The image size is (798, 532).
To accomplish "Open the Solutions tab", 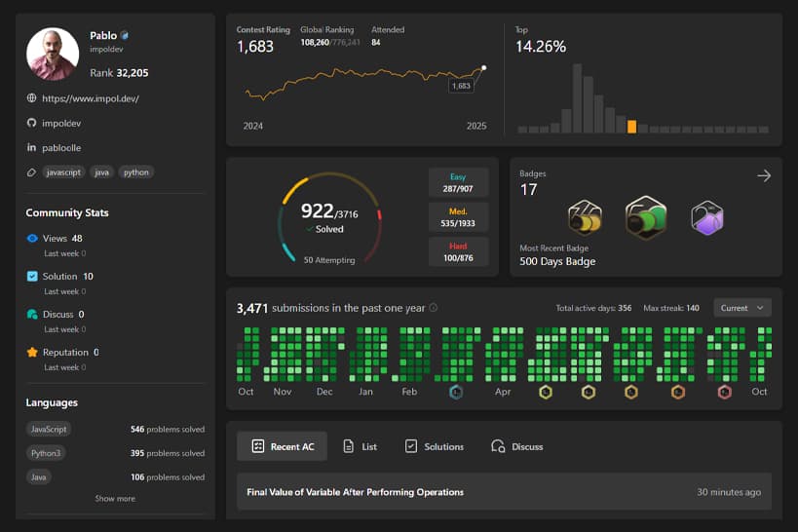I will (x=434, y=446).
